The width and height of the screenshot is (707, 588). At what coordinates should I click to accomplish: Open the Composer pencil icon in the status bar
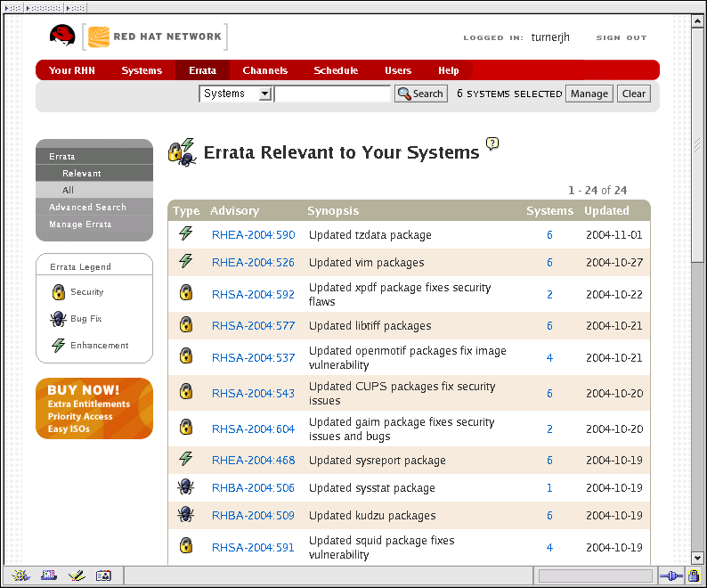coord(77,576)
